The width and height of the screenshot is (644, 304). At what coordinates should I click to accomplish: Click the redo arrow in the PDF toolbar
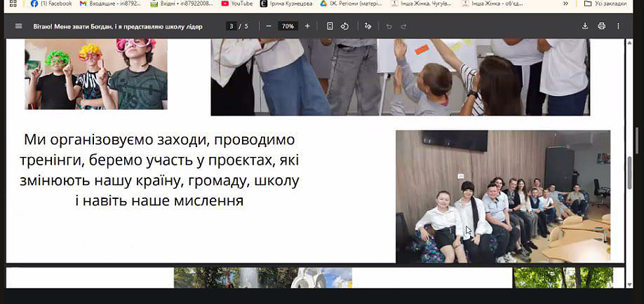tap(404, 27)
